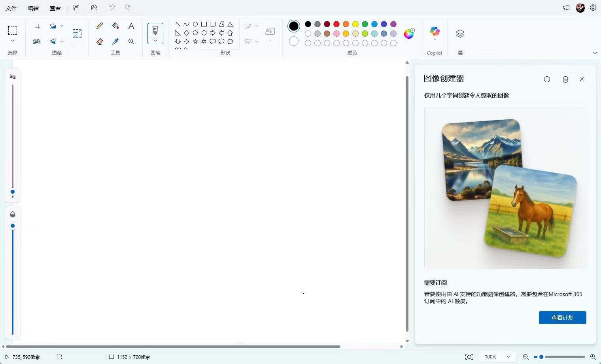Click the zoom out magnifier in status bar
The width and height of the screenshot is (601, 364).
click(x=526, y=357)
